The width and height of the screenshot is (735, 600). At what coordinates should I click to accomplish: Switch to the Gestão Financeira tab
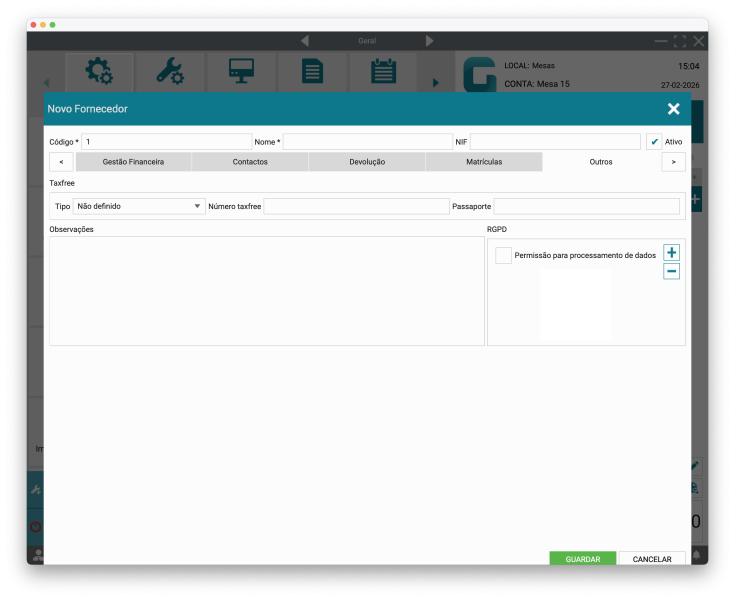point(133,162)
